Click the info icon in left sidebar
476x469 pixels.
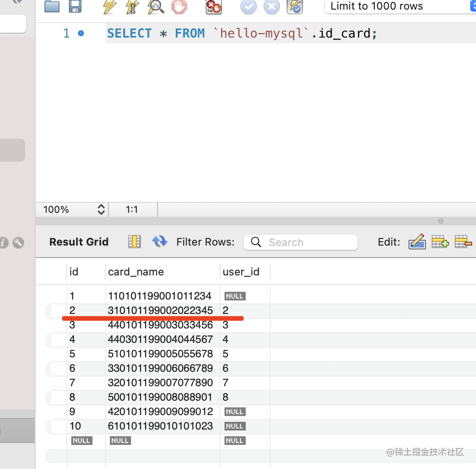pos(4,243)
